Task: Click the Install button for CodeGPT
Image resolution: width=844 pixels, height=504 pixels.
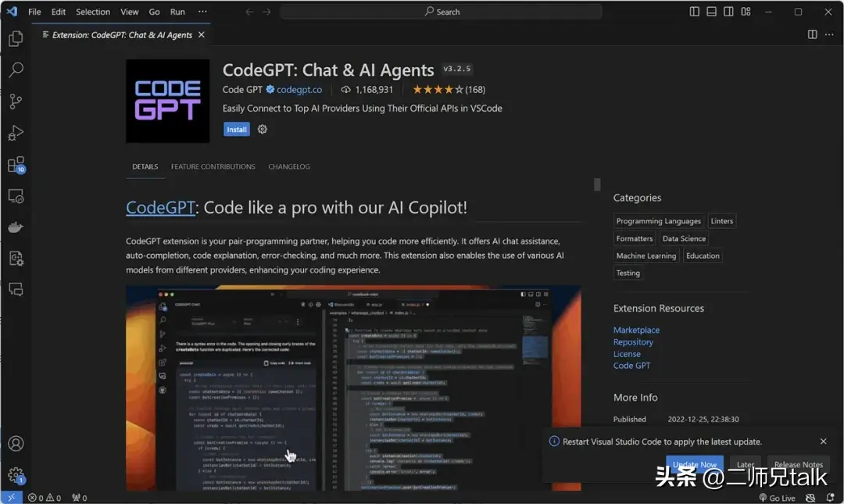Action: 236,129
